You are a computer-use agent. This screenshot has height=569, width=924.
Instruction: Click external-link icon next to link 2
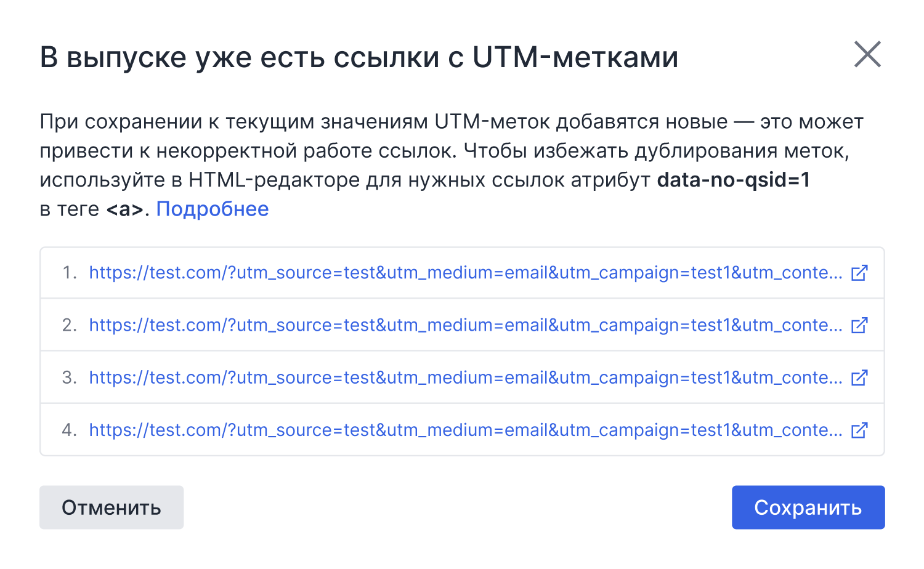point(859,325)
